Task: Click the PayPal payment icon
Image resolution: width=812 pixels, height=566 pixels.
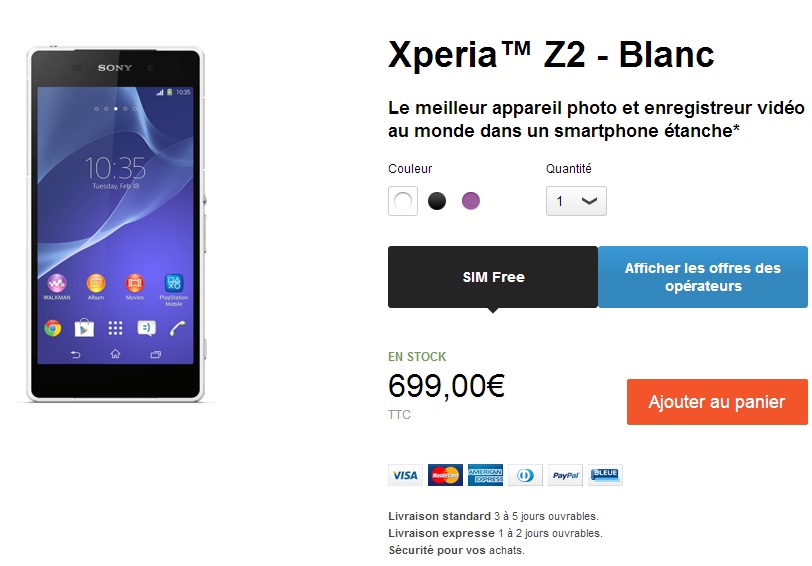Action: coord(566,475)
